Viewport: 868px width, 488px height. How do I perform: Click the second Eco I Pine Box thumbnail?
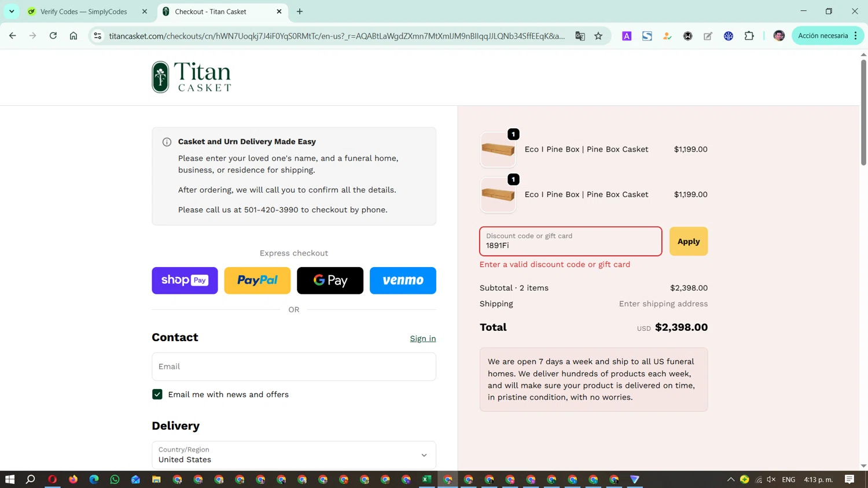pos(498,195)
